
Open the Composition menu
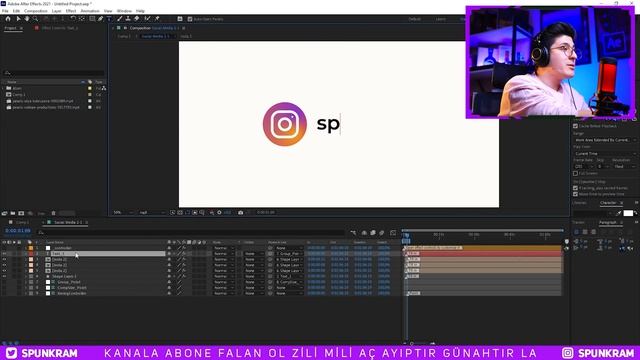pos(36,11)
